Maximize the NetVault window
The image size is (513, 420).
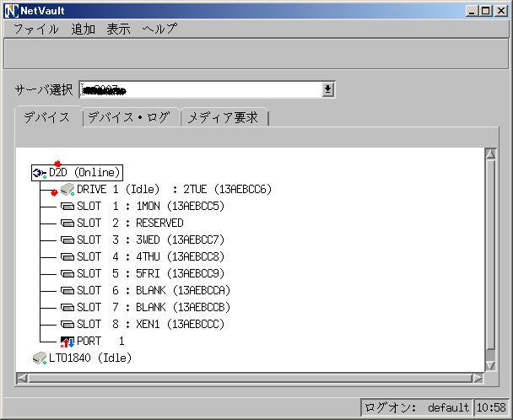486,11
